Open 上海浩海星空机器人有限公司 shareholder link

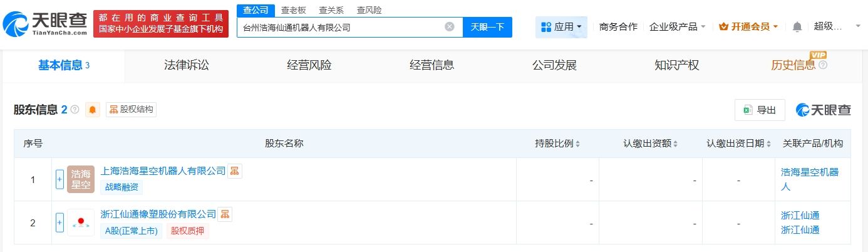tap(163, 171)
